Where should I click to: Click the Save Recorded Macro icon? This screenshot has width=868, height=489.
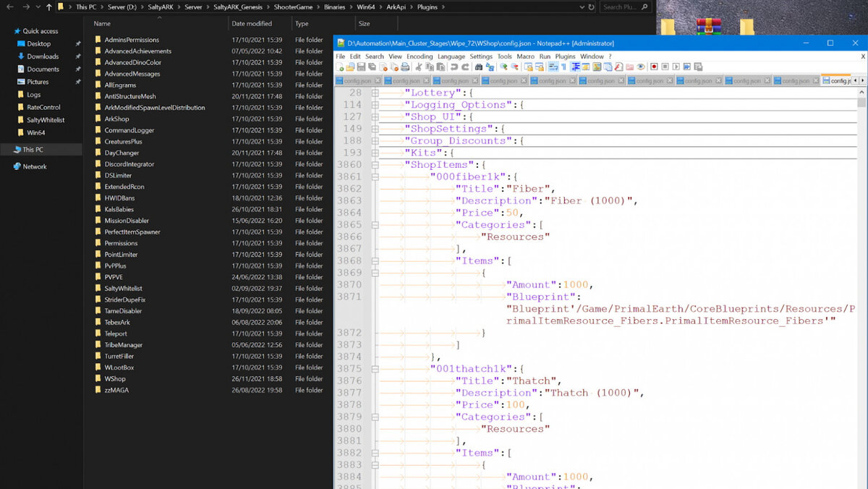point(697,67)
